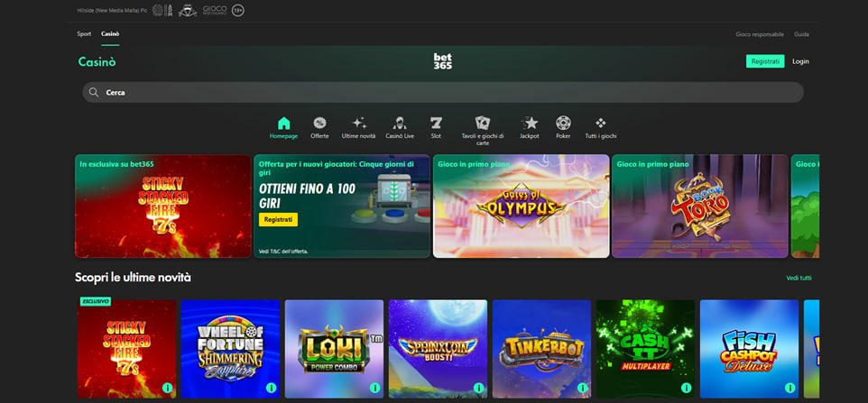The width and height of the screenshot is (868, 403).
Task: Click the 18+ age restriction icon
Action: [237, 10]
